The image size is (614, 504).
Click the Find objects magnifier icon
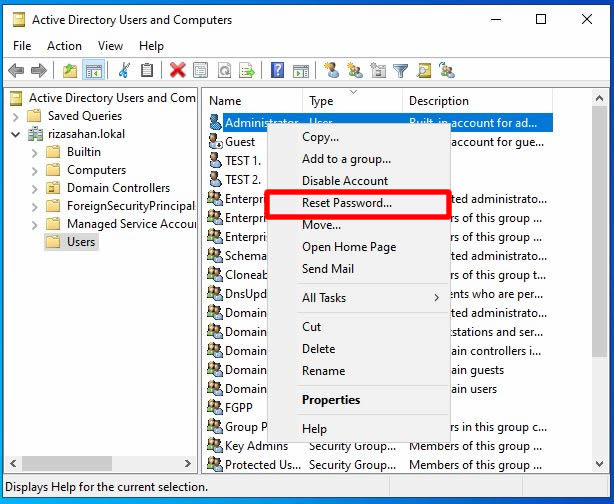tap(424, 71)
